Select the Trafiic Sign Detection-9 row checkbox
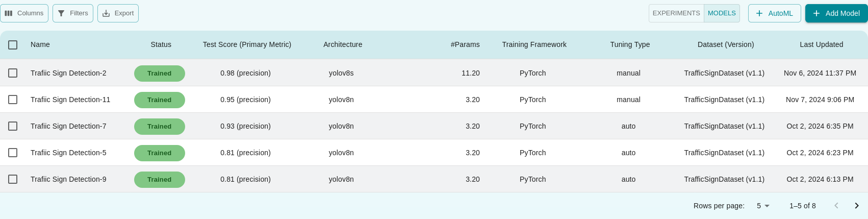Screen dimensions: 868x219 point(13,179)
